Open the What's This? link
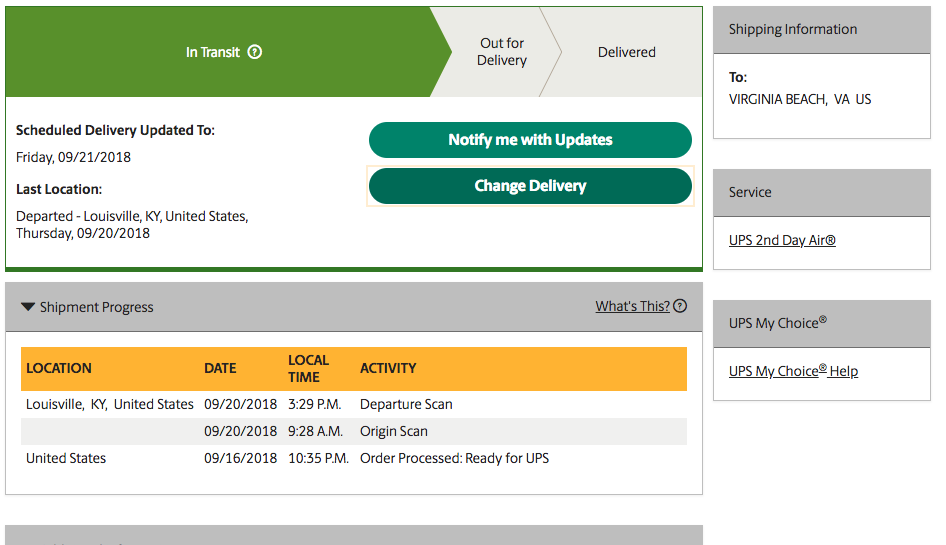 click(632, 306)
